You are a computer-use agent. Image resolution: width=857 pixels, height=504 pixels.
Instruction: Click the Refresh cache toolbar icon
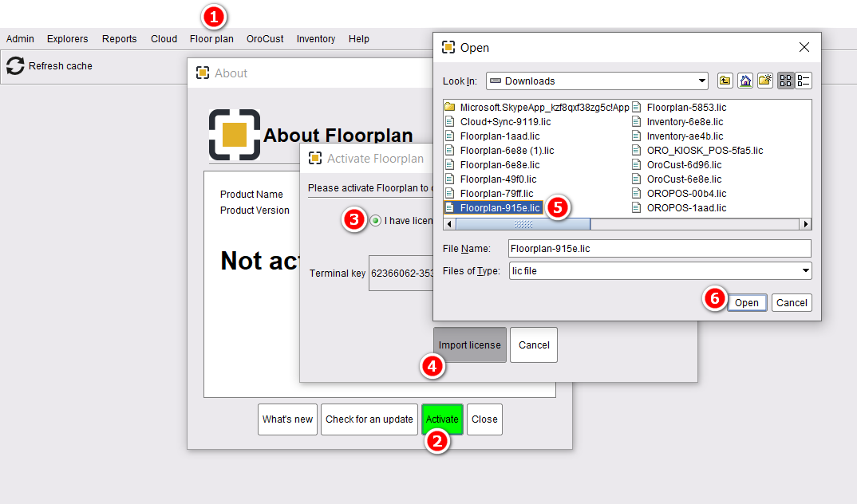click(x=15, y=65)
